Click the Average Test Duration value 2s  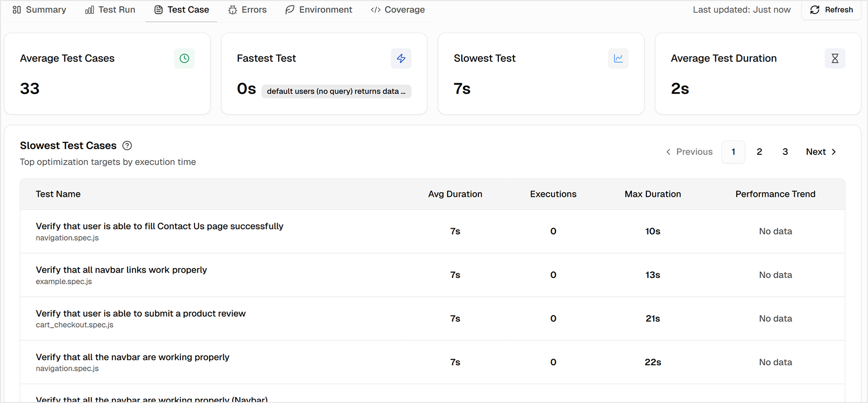click(x=680, y=88)
